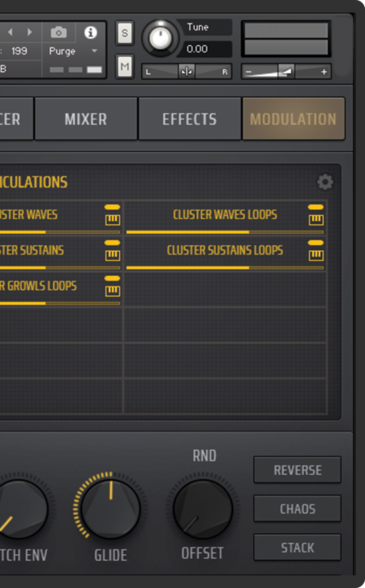This screenshot has height=588, width=365.
Task: Switch to the Effects tab
Action: click(189, 119)
